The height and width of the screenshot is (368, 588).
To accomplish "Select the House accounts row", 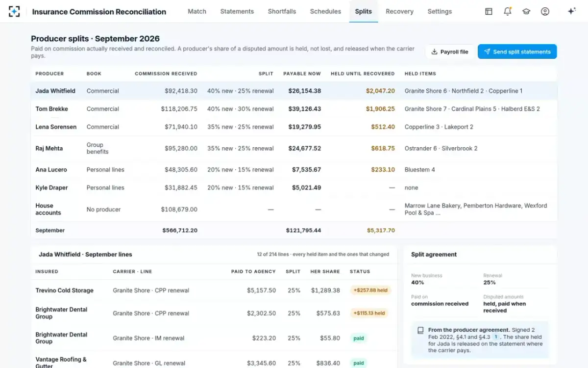I will click(x=294, y=209).
